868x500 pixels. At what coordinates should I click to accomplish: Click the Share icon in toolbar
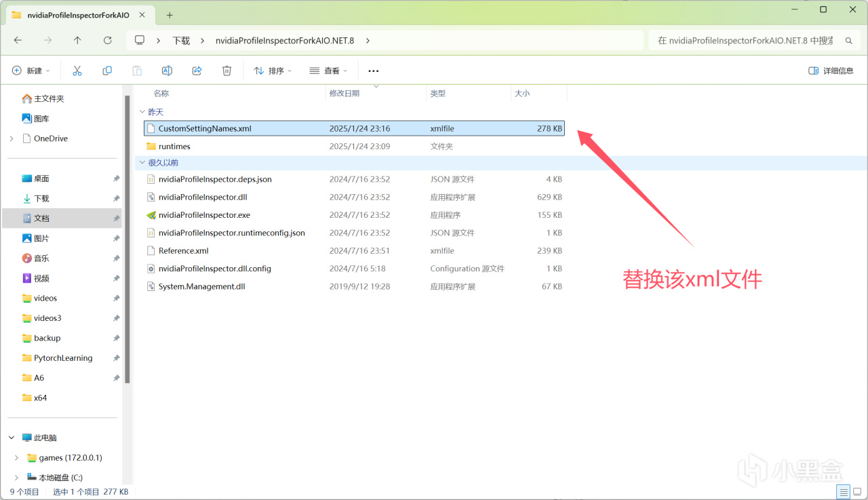(197, 71)
